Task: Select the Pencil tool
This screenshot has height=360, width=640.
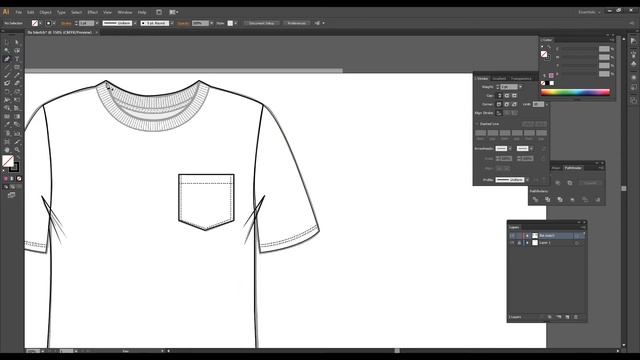Action: click(17, 75)
